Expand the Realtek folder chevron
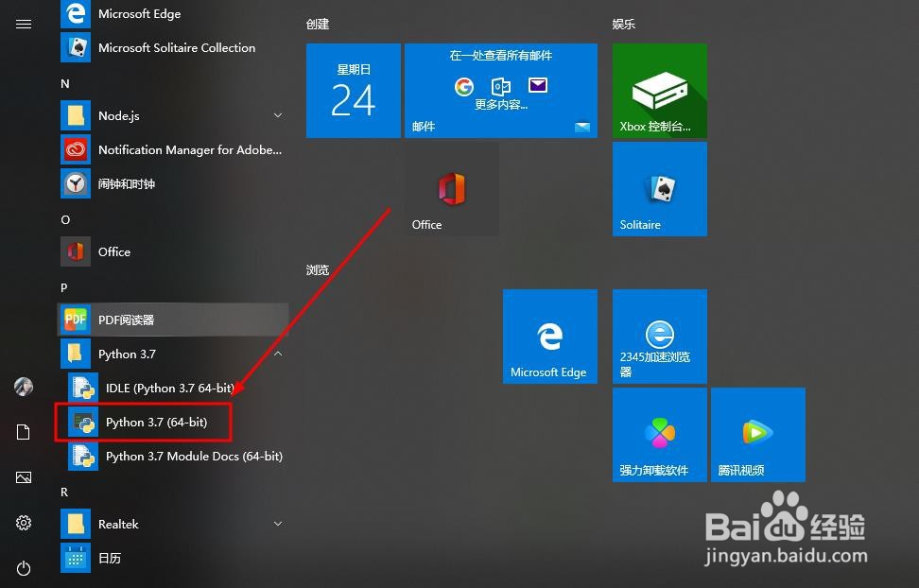 click(x=278, y=524)
